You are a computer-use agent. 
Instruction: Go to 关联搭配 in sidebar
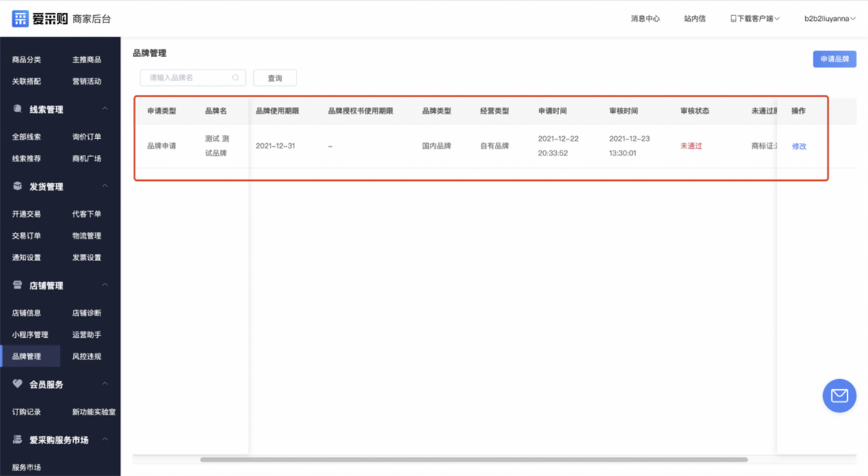point(27,82)
